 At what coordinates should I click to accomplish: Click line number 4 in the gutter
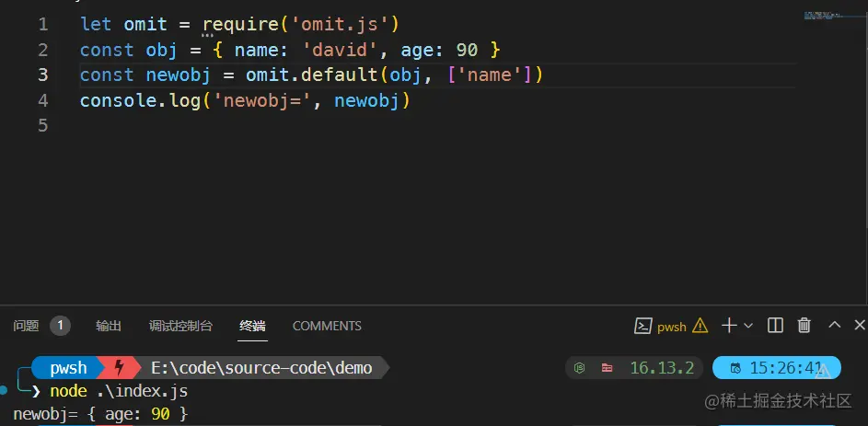click(x=43, y=100)
